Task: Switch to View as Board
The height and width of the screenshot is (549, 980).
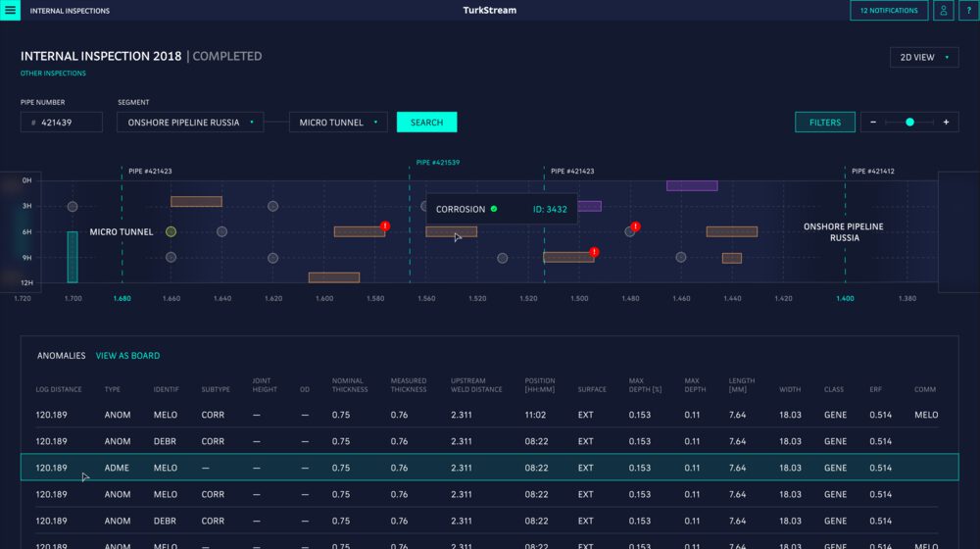Action: pos(127,356)
